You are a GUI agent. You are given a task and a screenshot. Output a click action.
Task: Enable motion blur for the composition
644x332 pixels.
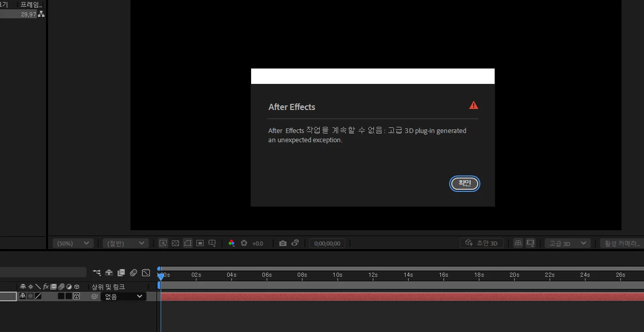click(x=134, y=273)
